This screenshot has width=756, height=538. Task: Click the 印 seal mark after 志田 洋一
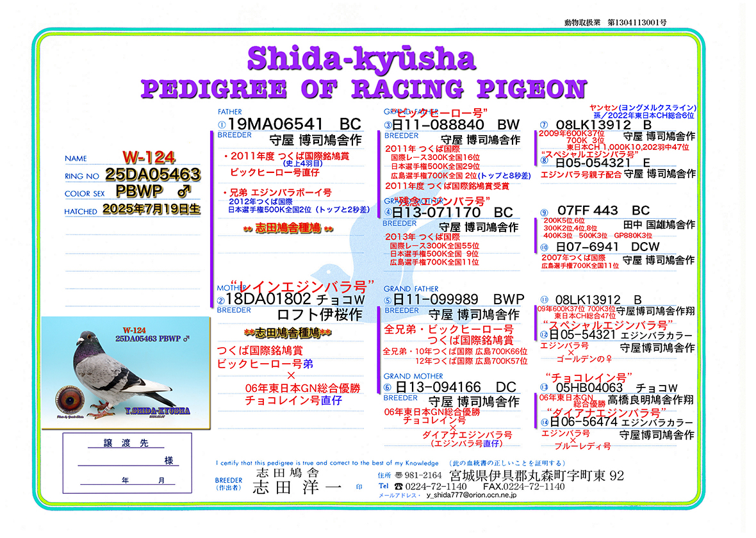[x=359, y=487]
